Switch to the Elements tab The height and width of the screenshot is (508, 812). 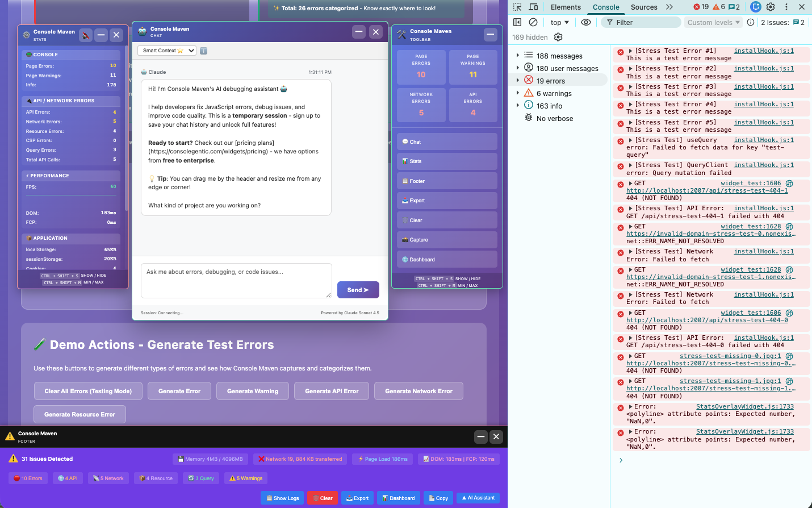566,7
